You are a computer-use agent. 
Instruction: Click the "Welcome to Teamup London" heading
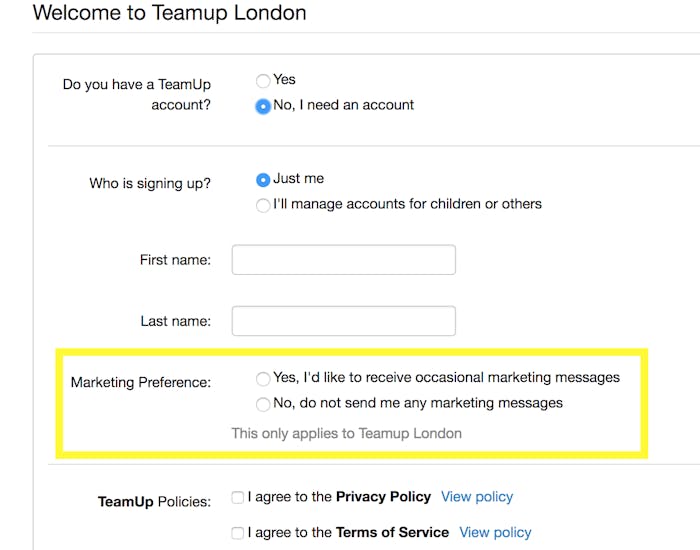pos(170,14)
